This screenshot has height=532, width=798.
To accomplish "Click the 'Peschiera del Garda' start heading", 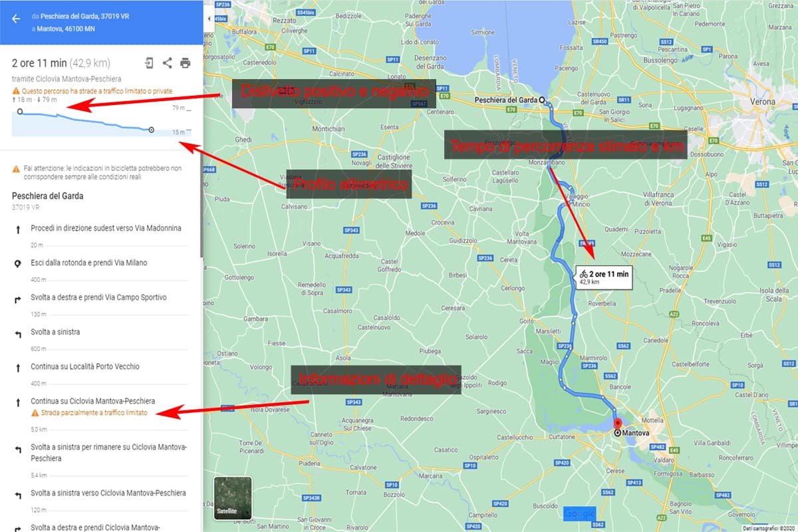I will pos(49,196).
